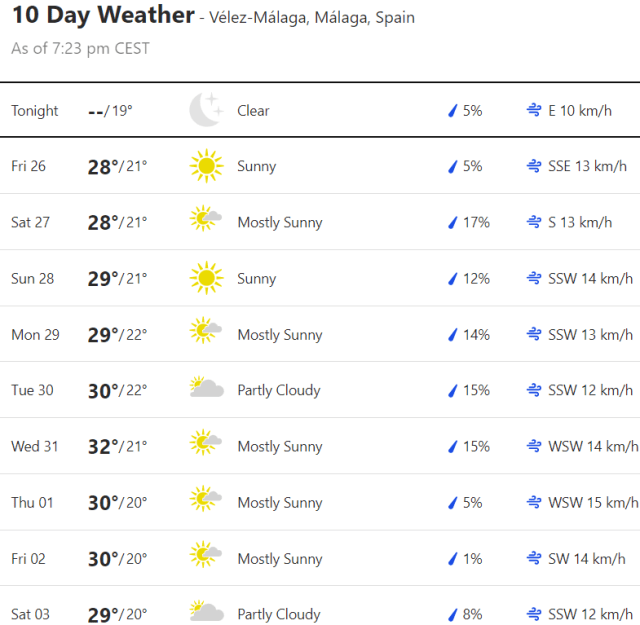
Task: Click the partly cloudy icon for Tue 30
Action: (206, 390)
